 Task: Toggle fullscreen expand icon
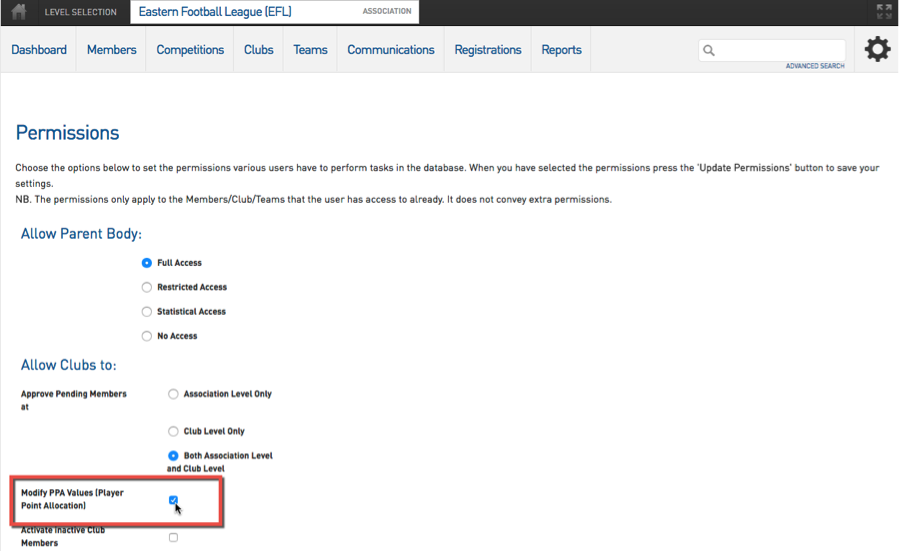[884, 11]
